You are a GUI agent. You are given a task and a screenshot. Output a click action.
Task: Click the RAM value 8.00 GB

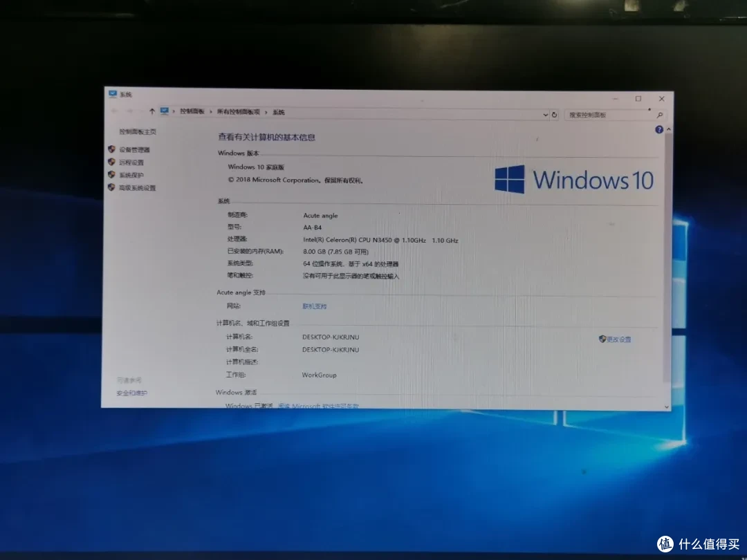pos(335,252)
